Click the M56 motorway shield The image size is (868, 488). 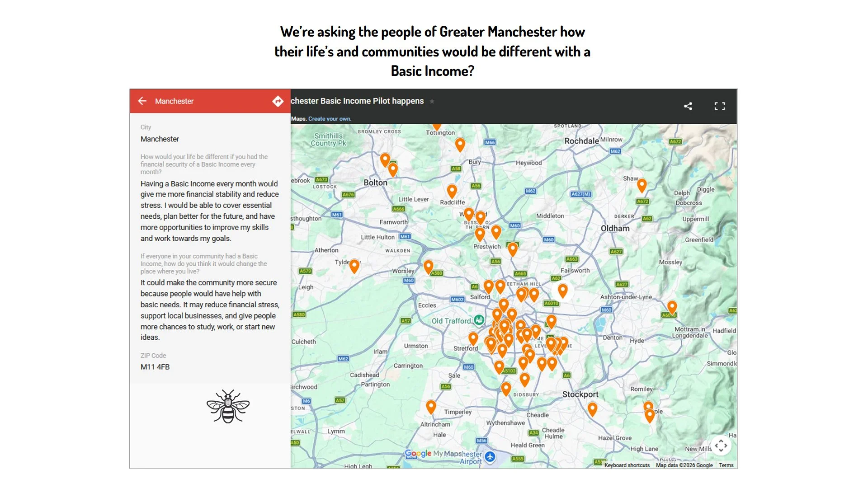point(481,441)
